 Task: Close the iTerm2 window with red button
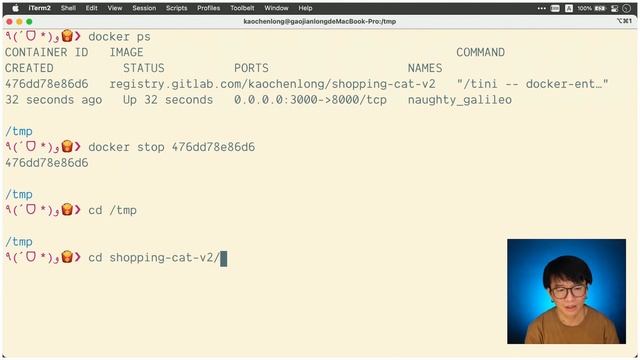coord(9,22)
